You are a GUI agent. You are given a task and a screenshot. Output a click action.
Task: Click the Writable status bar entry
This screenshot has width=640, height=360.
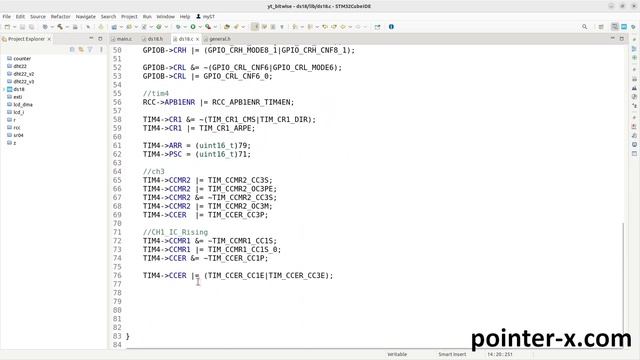397,354
